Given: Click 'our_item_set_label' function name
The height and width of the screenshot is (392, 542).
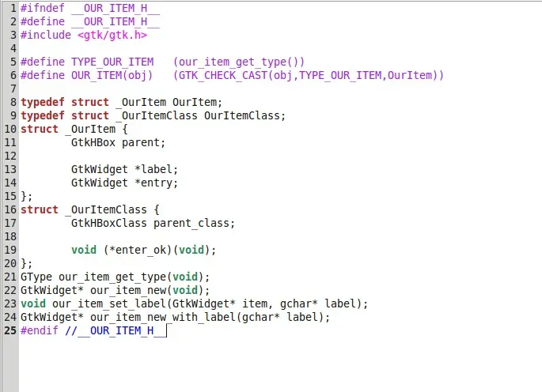Looking at the screenshot, I should (109, 304).
